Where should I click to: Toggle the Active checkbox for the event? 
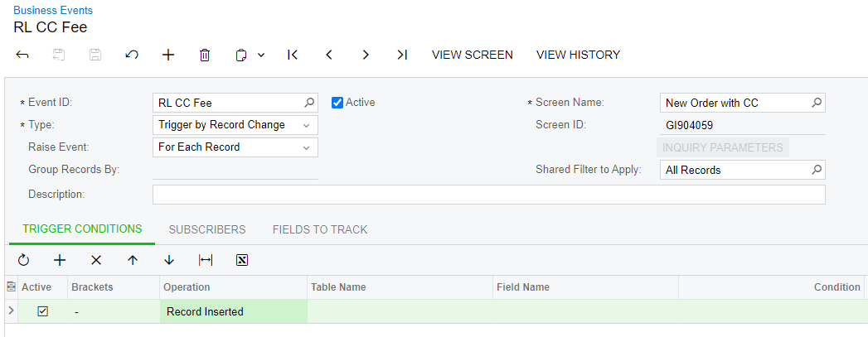point(337,103)
